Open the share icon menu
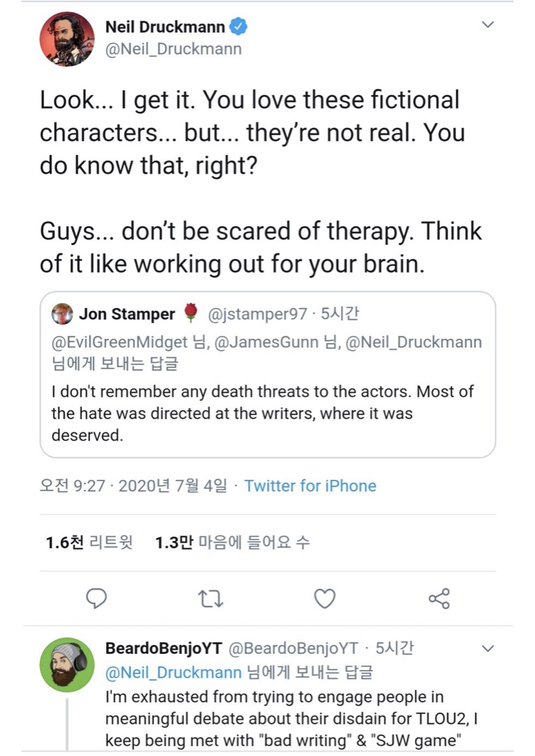Screen dimensions: 535x756 tap(439, 598)
